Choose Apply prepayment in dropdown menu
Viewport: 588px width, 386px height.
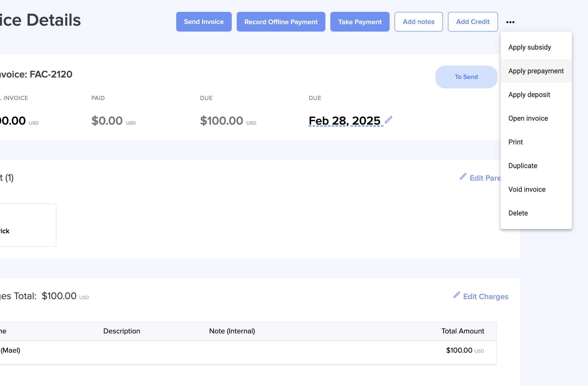(x=536, y=71)
